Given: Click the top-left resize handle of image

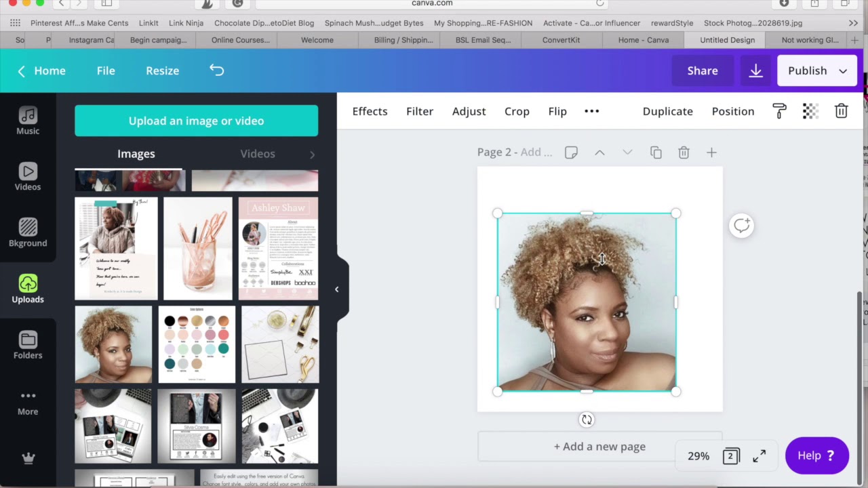Looking at the screenshot, I should click(498, 213).
